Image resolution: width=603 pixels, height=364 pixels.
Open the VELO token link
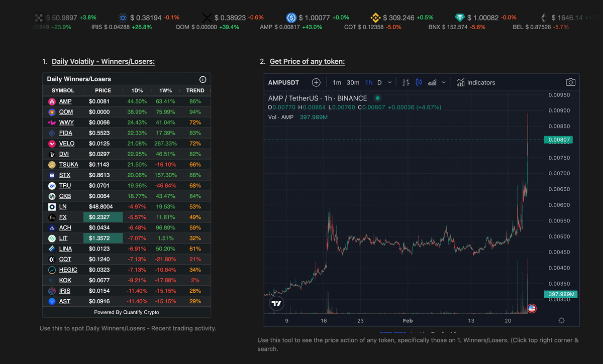pos(67,144)
